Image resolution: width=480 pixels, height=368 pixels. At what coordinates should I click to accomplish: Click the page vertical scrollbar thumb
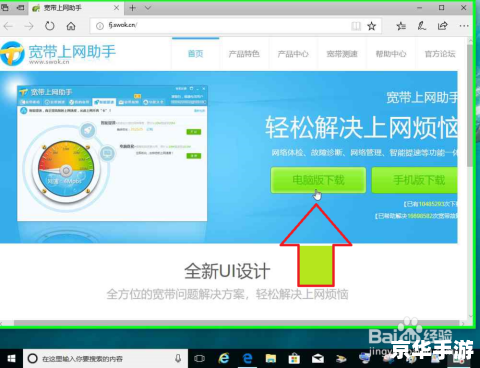click(x=470, y=105)
